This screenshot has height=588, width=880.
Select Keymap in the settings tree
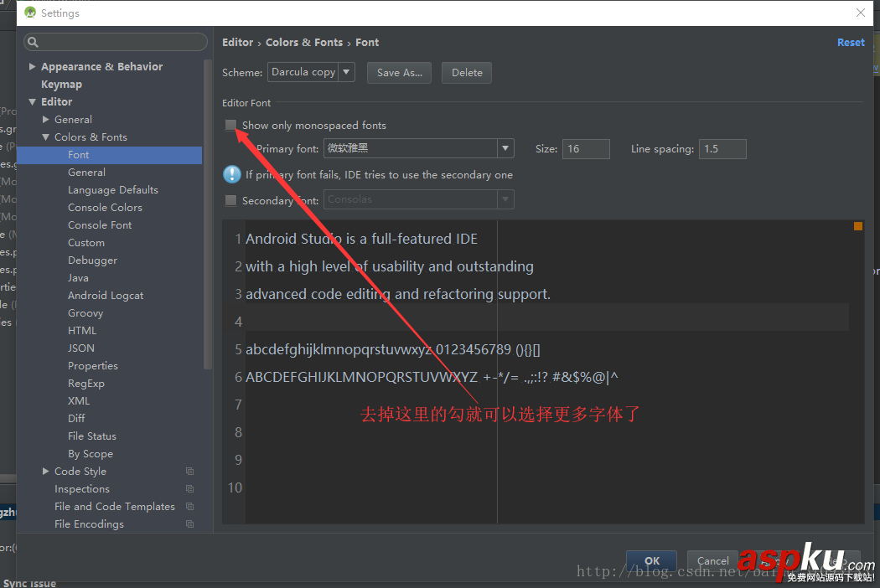[61, 84]
